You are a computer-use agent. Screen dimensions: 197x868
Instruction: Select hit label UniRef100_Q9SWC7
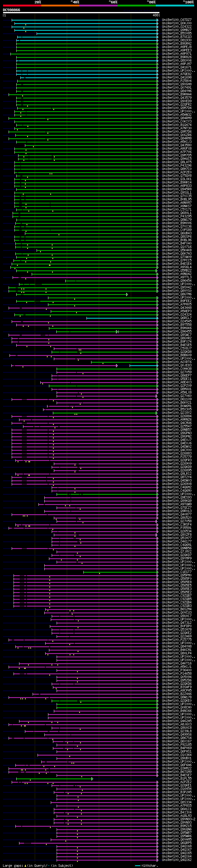[177, 335]
